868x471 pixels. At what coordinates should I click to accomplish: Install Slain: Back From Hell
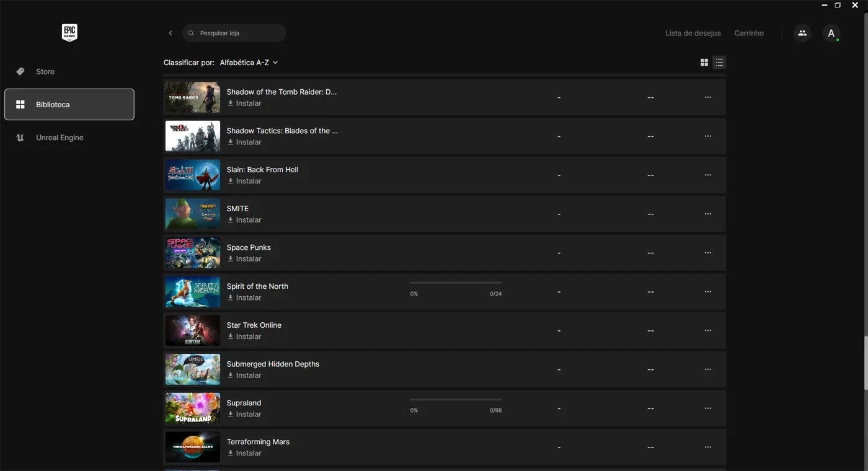tap(244, 182)
